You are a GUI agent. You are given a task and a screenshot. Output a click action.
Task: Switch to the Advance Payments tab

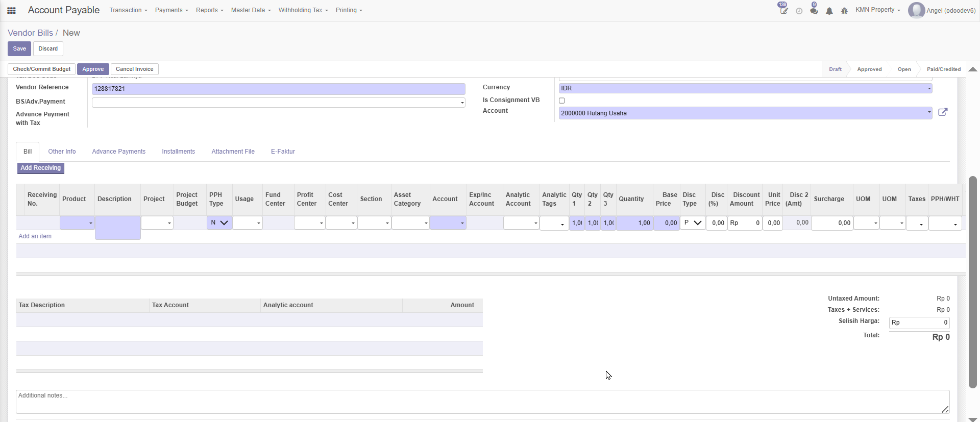118,152
